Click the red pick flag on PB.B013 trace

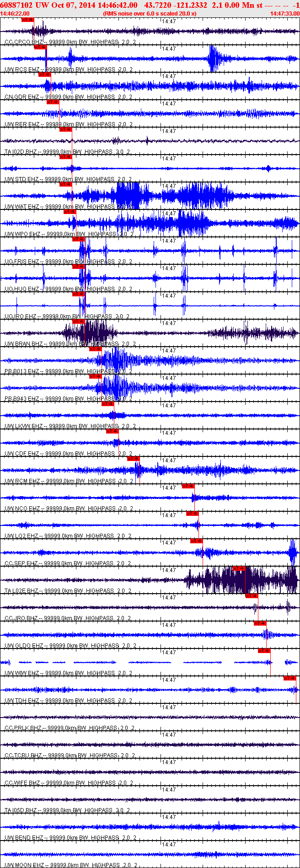(x=95, y=349)
